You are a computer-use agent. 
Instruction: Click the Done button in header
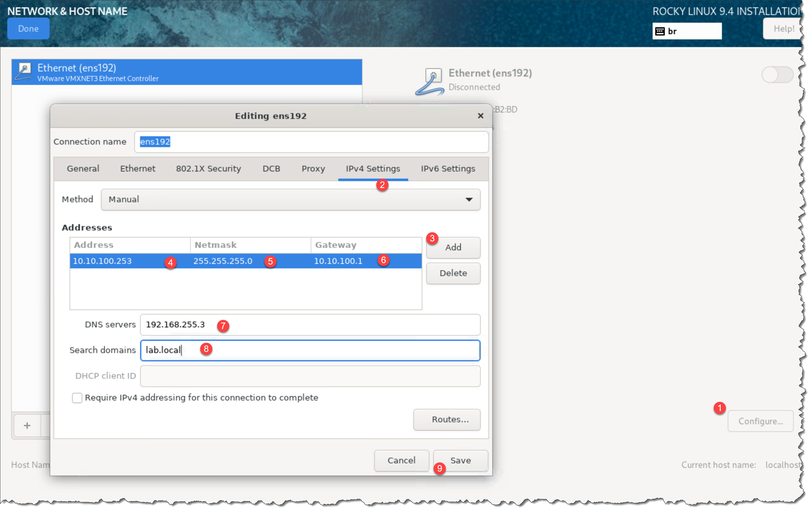coord(28,29)
